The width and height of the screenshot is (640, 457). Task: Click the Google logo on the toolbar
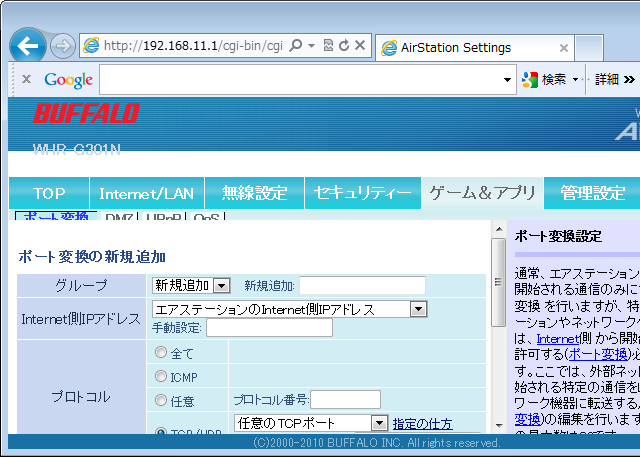point(69,80)
